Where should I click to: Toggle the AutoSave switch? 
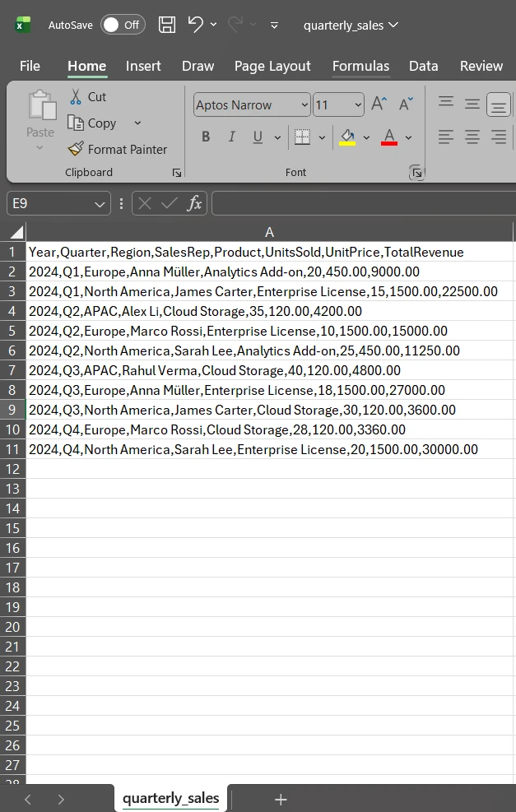pyautogui.click(x=123, y=25)
